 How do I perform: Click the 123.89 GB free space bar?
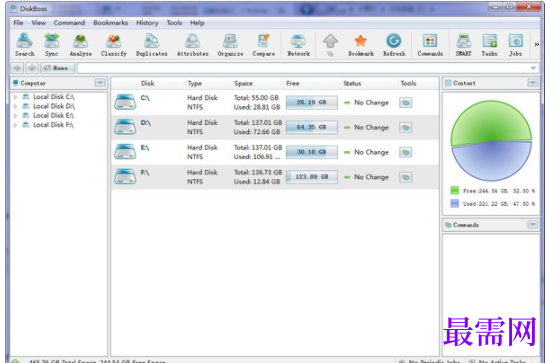[x=312, y=177]
